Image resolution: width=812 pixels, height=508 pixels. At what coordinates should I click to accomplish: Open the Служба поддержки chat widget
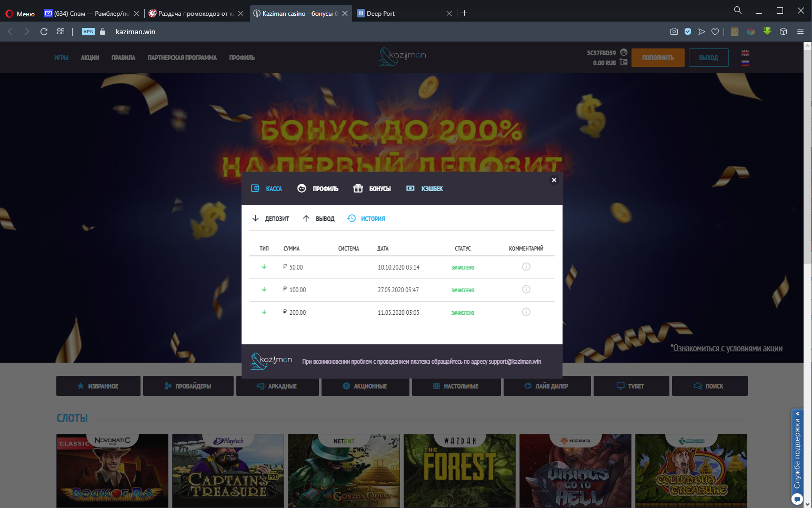point(797,457)
